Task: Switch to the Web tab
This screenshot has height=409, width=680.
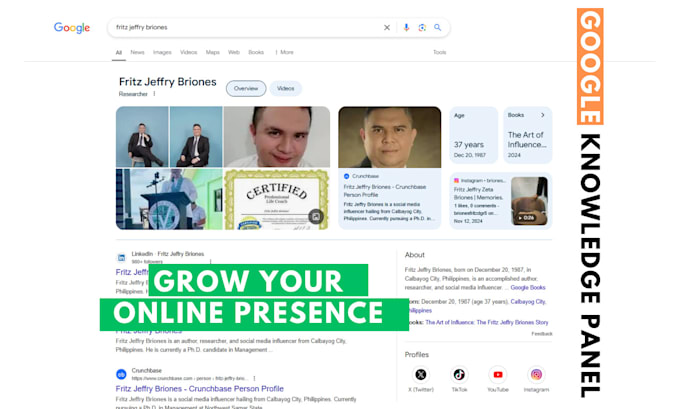Action: (x=234, y=52)
